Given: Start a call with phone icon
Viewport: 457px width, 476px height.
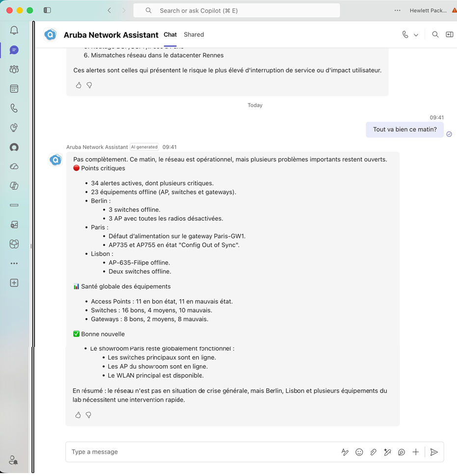Looking at the screenshot, I should coord(405,35).
